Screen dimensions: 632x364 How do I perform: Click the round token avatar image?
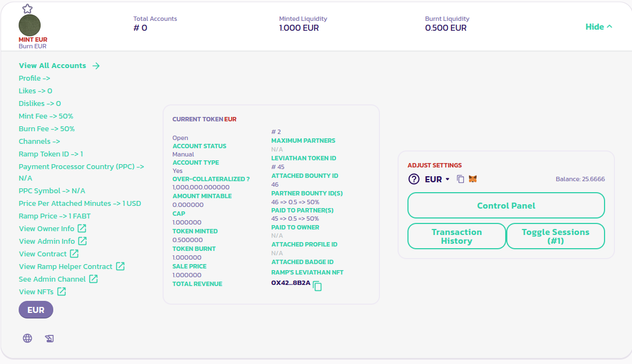point(30,25)
